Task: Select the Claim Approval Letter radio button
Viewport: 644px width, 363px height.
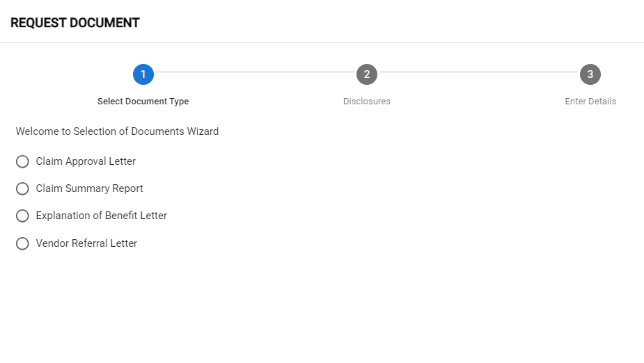Action: (22, 161)
